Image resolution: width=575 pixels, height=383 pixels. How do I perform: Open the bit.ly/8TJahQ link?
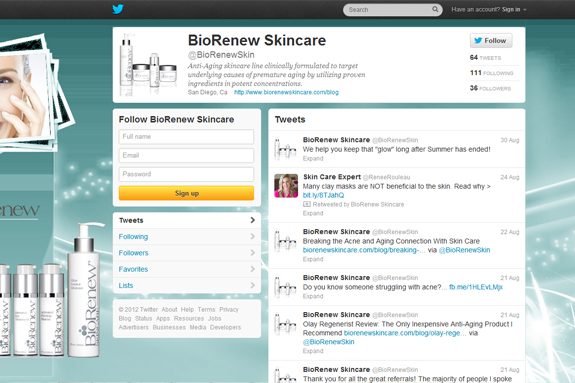coord(323,195)
